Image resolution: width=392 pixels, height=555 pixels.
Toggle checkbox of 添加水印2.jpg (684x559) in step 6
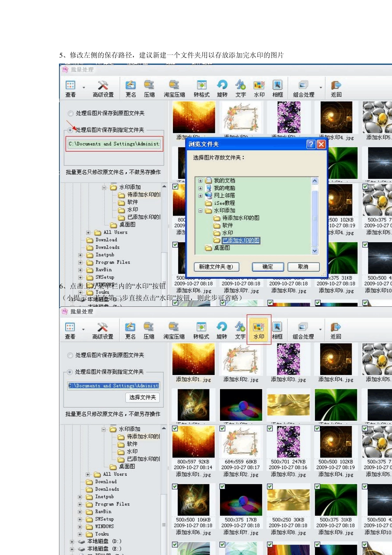tap(222, 429)
